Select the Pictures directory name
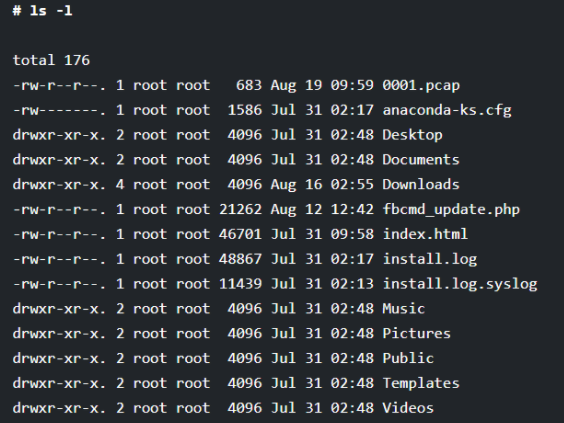The height and width of the screenshot is (423, 564). [417, 333]
